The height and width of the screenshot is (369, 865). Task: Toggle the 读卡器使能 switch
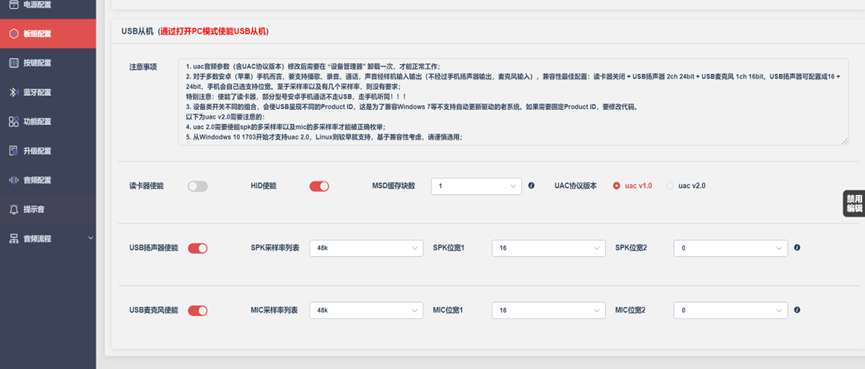click(x=197, y=186)
